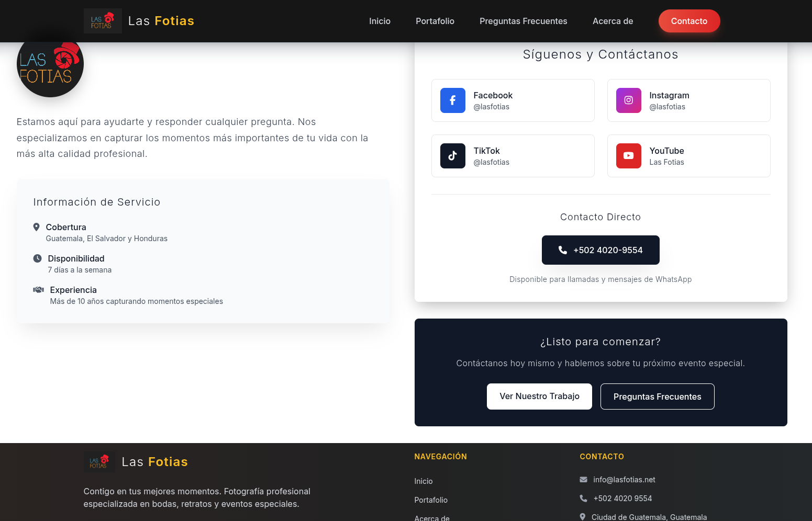Click the Facebook icon in social links
Screen dimensions: 812x521
pyautogui.click(x=452, y=100)
